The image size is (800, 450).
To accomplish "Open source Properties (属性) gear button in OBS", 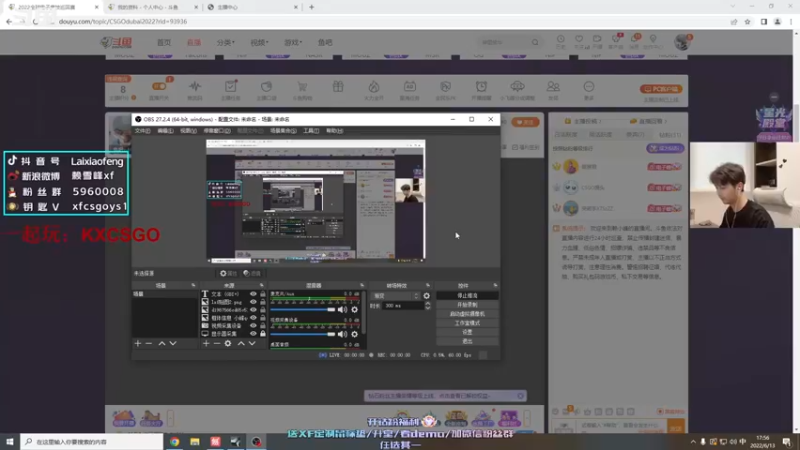I will click(228, 273).
